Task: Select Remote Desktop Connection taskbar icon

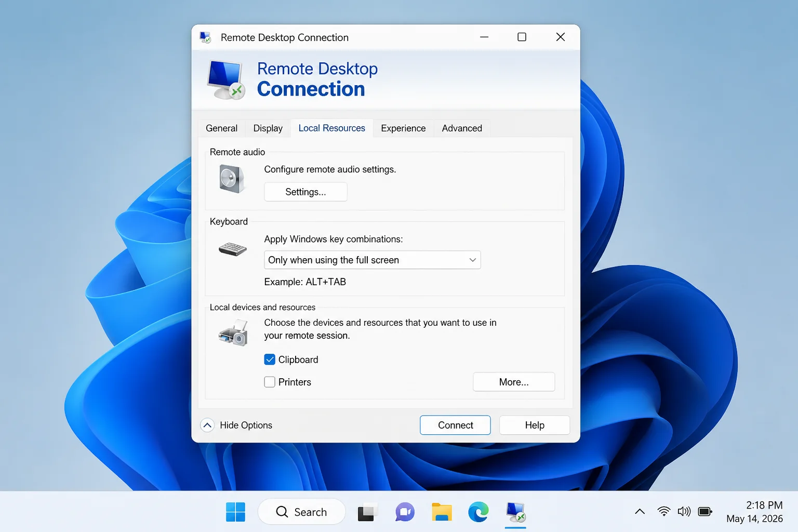Action: [516, 512]
